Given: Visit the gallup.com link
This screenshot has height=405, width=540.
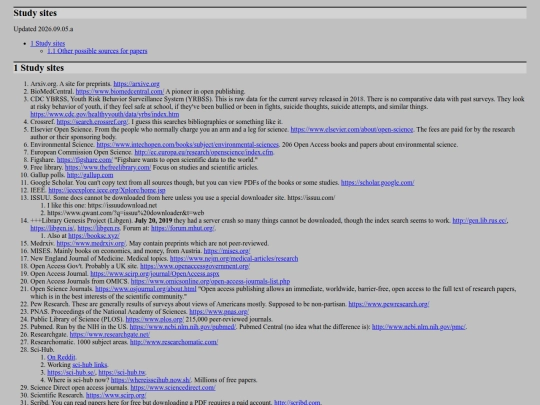Looking at the screenshot, I should pos(90,175).
